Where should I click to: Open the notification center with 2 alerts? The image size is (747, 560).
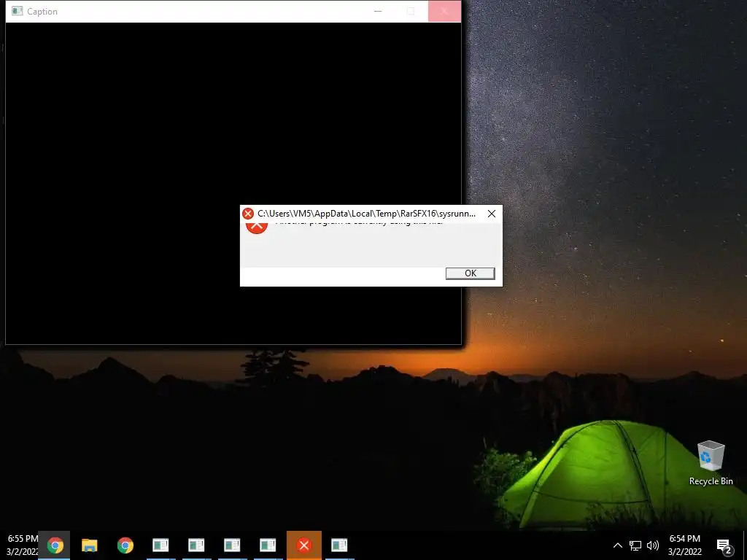tap(724, 545)
